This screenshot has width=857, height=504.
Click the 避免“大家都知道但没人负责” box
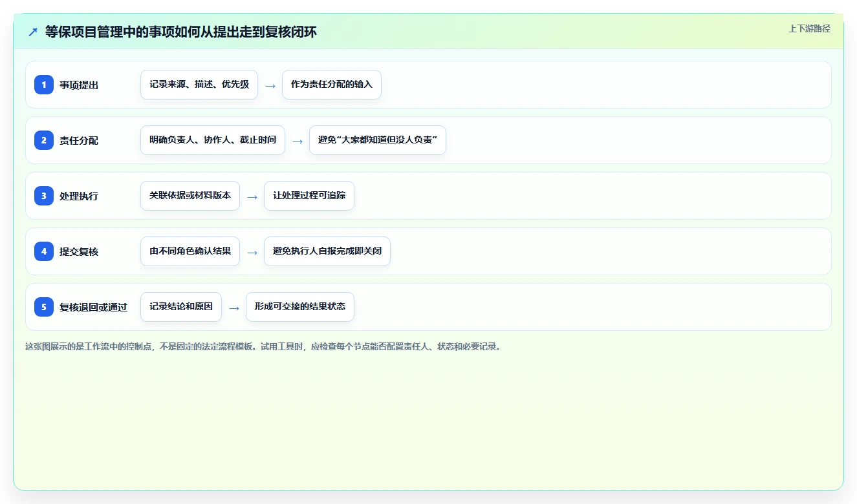(x=378, y=140)
